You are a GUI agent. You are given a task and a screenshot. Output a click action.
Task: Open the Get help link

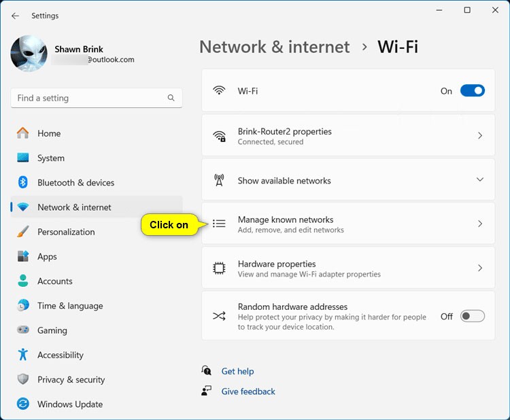pyautogui.click(x=237, y=371)
